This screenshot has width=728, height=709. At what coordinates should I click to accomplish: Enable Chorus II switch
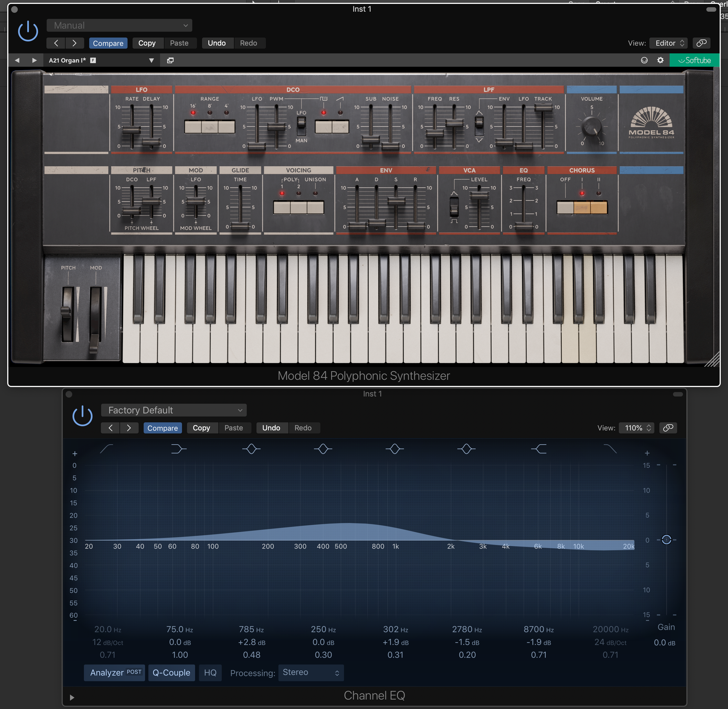pyautogui.click(x=599, y=207)
